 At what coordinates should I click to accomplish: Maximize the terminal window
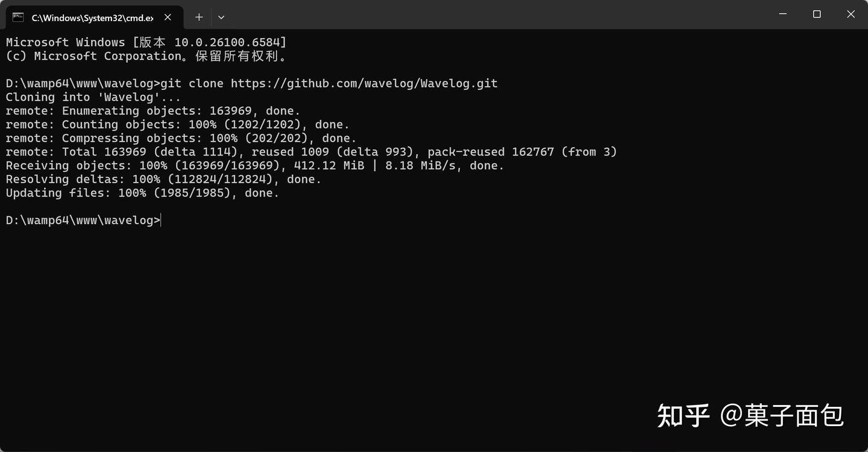[817, 14]
